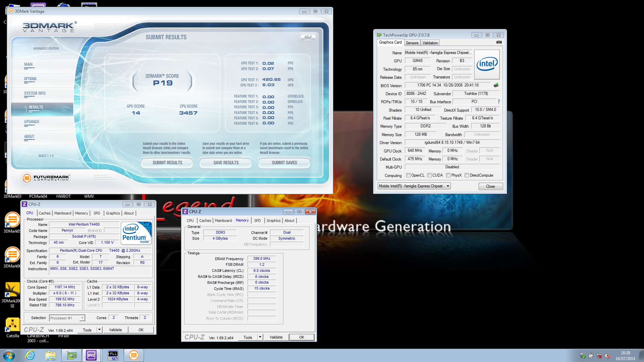This screenshot has width=644, height=362.
Task: Open SPD tab in CPU-Z memory window
Action: 257,221
